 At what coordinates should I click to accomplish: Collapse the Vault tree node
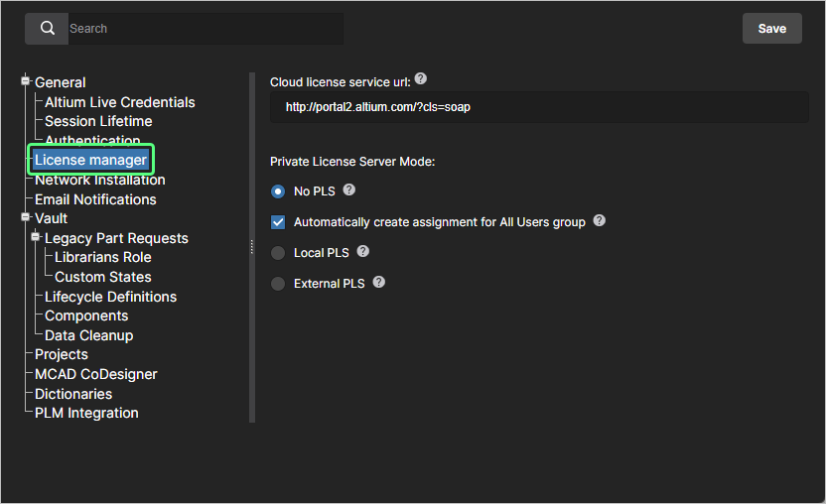point(26,217)
